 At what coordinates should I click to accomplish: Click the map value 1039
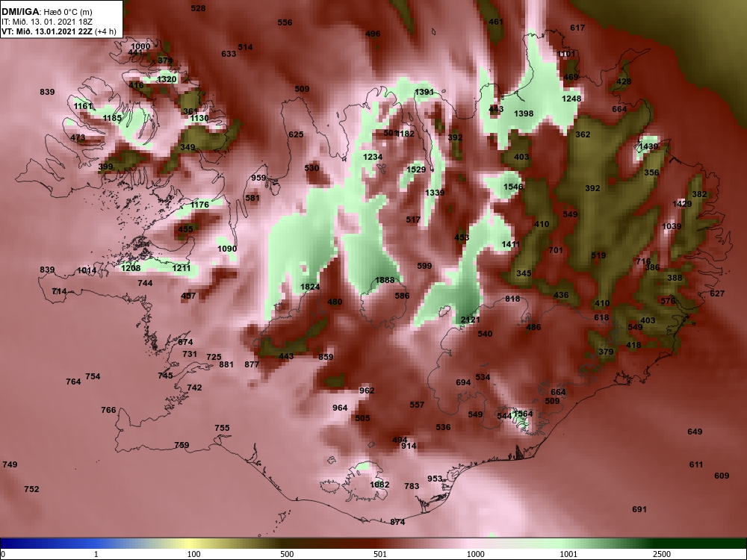pyautogui.click(x=672, y=226)
